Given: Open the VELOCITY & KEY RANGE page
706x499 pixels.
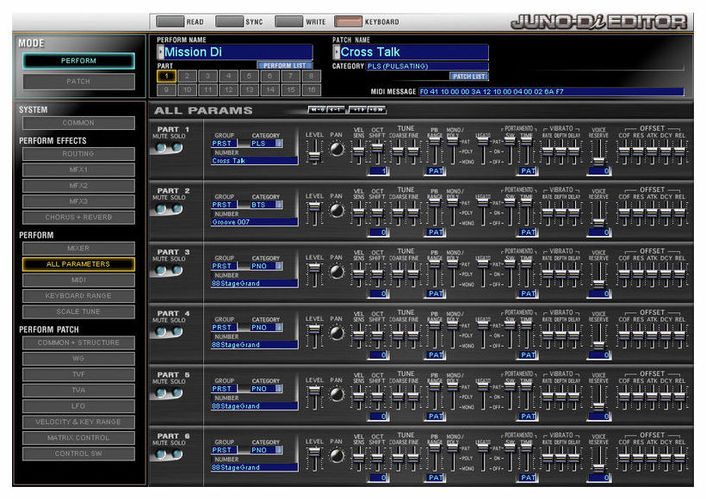Looking at the screenshot, I should coord(78,422).
